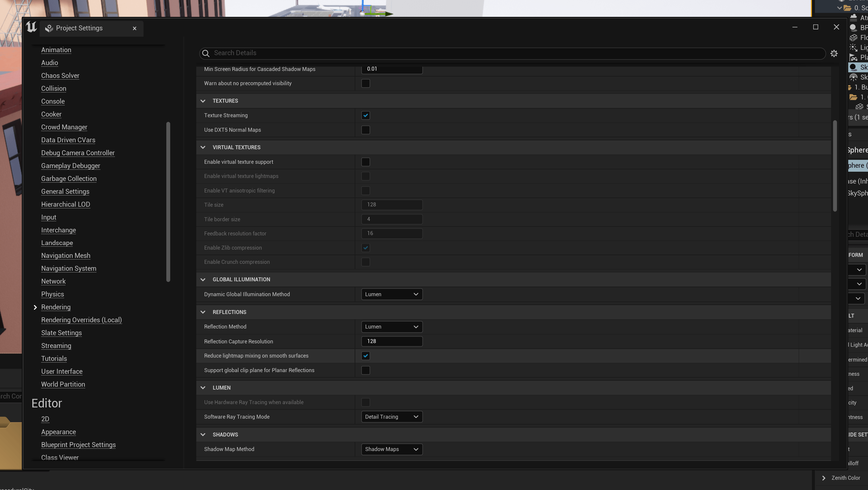Collapse the Virtual Textures section
Image resolution: width=868 pixels, height=490 pixels.
[203, 147]
